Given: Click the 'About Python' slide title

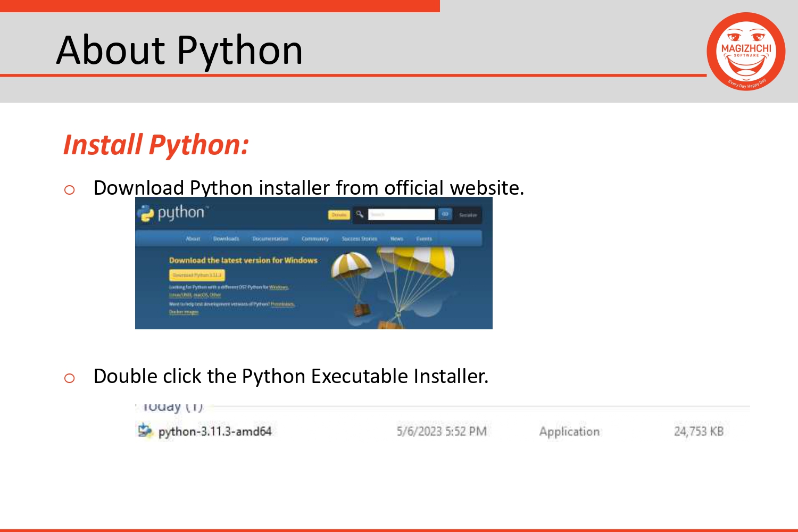Looking at the screenshot, I should [179, 50].
